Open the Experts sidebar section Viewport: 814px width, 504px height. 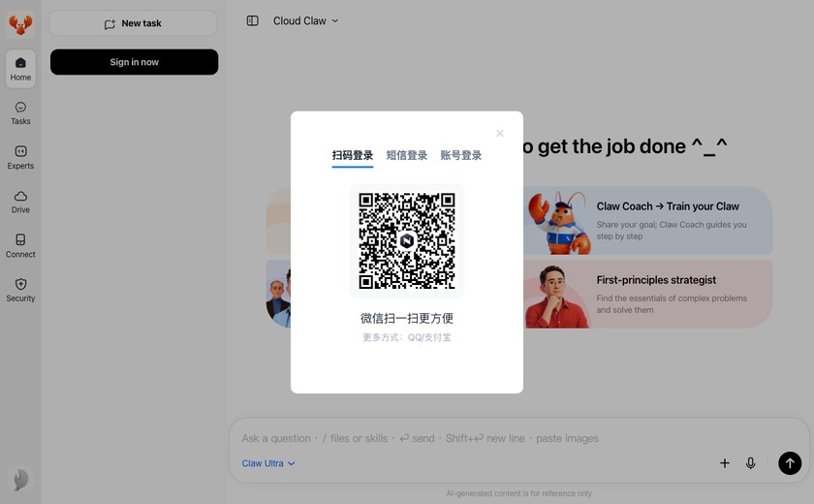pos(20,158)
